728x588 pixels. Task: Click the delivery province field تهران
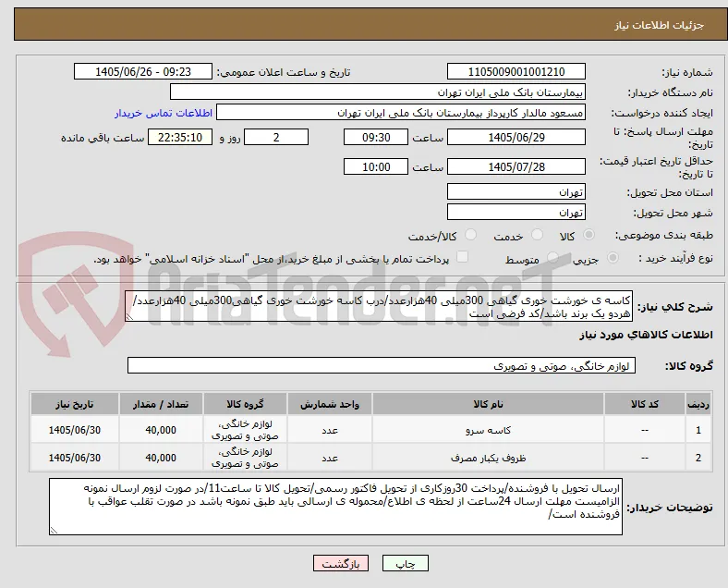pos(516,191)
